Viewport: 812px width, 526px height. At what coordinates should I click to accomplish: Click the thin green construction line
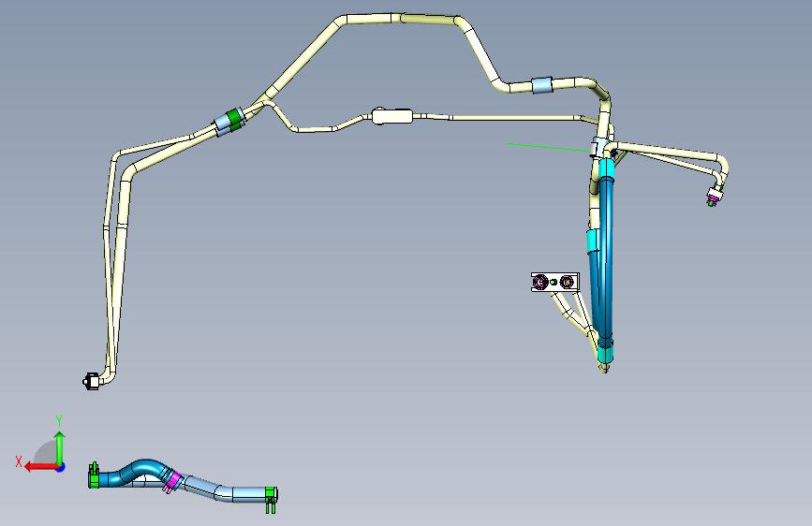[x=549, y=148]
